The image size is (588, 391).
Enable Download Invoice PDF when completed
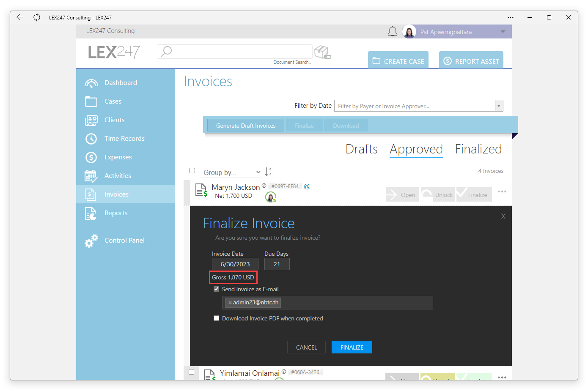pos(217,318)
